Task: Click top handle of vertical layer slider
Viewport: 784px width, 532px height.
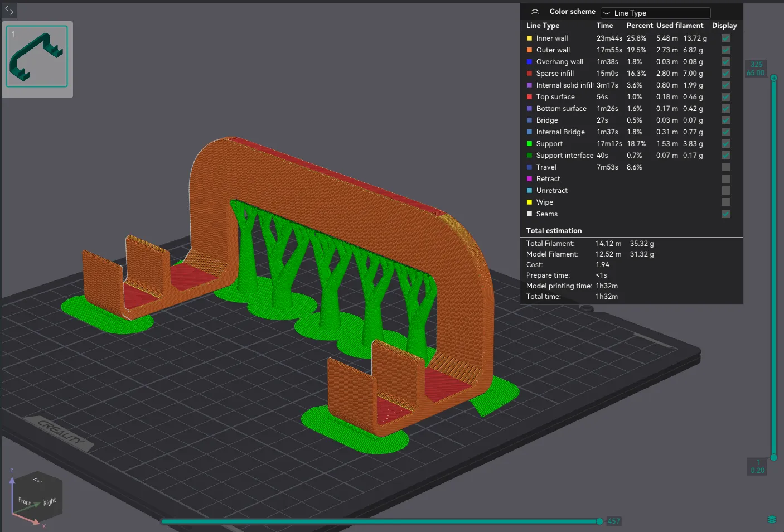Action: [774, 78]
